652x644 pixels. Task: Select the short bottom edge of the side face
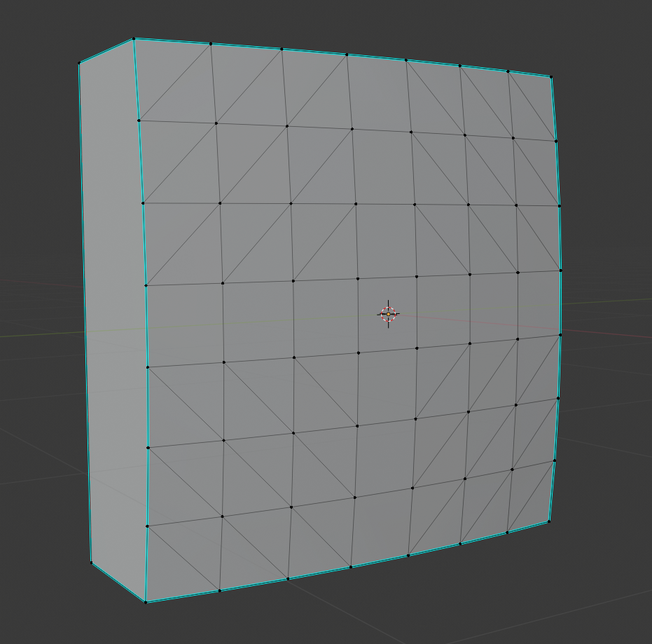(118, 582)
